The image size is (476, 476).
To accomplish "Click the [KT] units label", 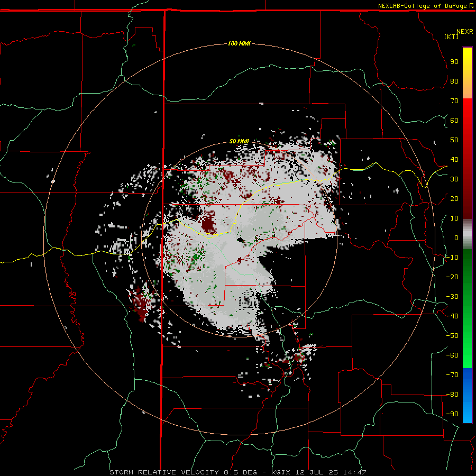I will 452,36.
